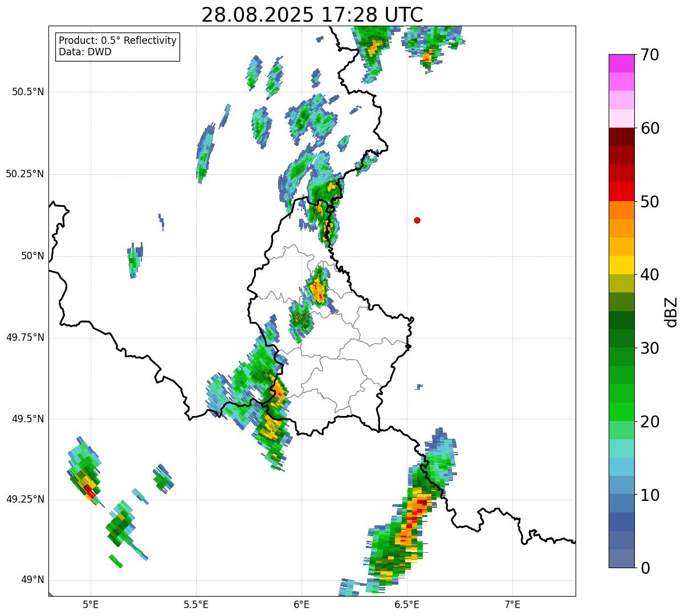Screen dimensions: 685x616
Task: Click the dark red colorbar band near 60
Action: [622, 137]
